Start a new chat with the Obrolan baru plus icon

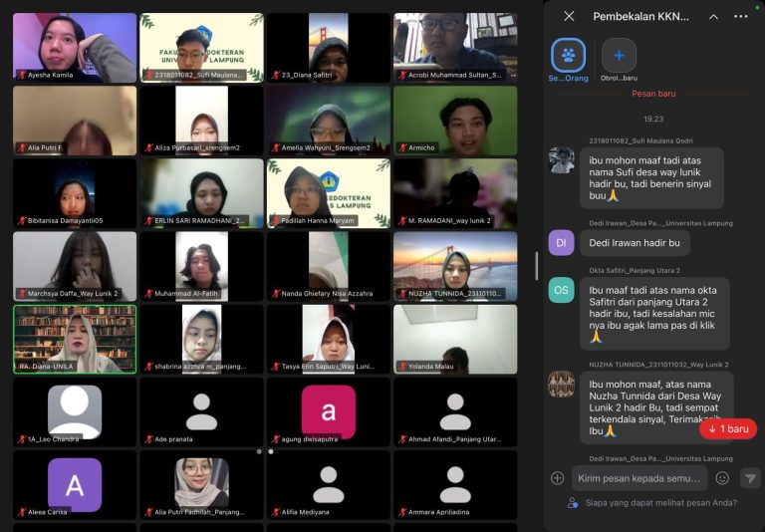point(619,55)
